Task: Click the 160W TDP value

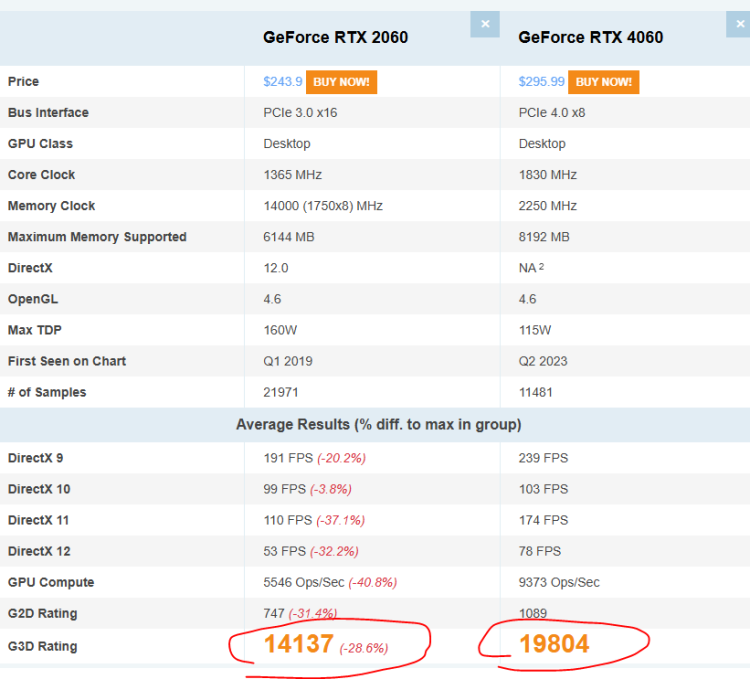Action: click(280, 330)
